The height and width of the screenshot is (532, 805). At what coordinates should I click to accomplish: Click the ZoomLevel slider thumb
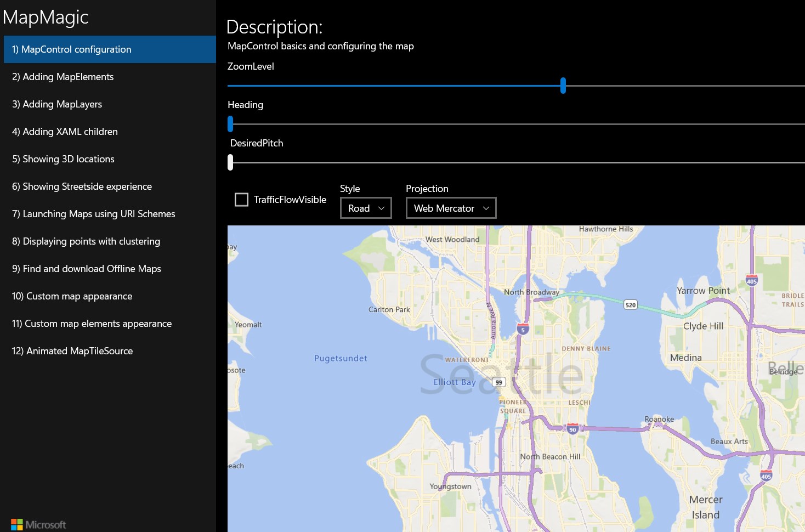tap(563, 86)
